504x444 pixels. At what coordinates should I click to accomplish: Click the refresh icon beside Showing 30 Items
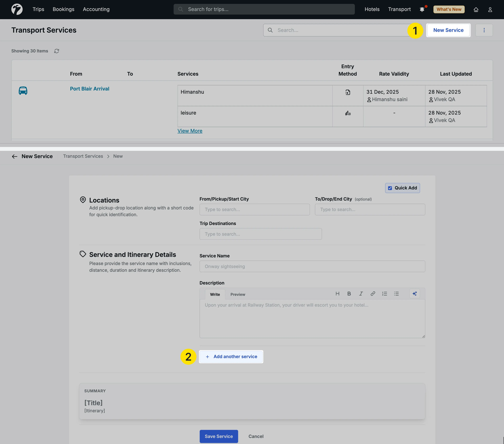56,51
